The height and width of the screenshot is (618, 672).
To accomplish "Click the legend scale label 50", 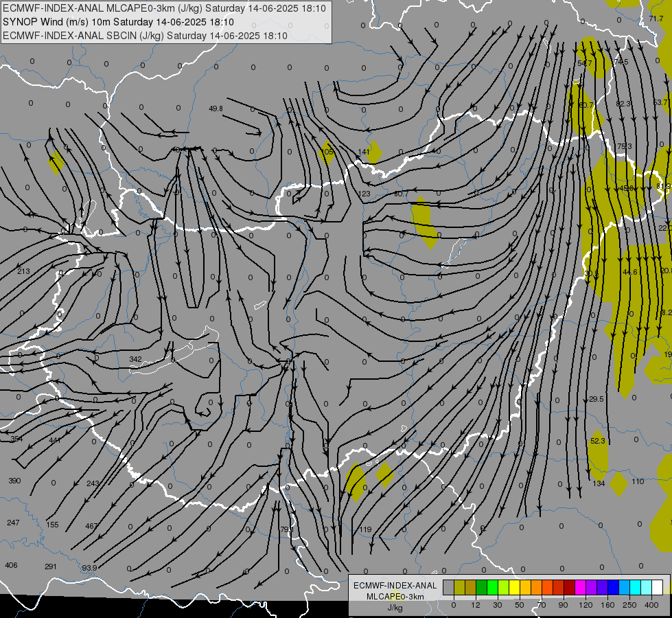I will (519, 605).
